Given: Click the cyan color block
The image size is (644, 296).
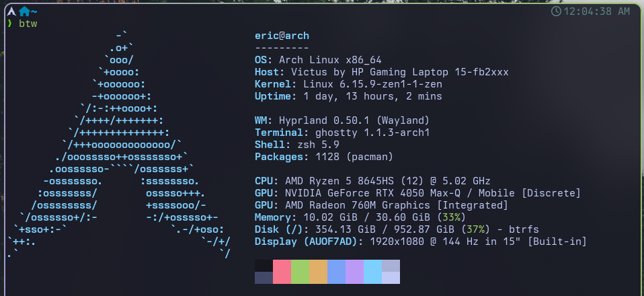Looking at the screenshot, I should [x=372, y=272].
